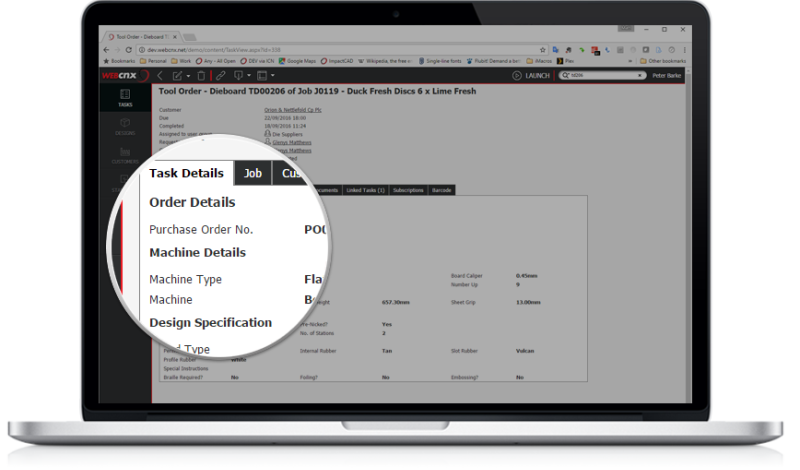Expand the layout icon dropdown arrow
This screenshot has width=800, height=470.
coord(273,76)
